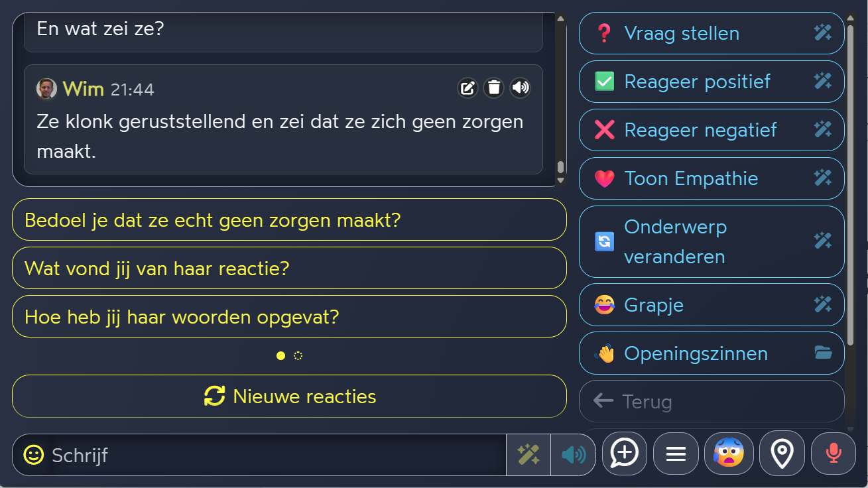Select Toon Empathie in the sidebar
The width and height of the screenshot is (868, 488).
click(x=692, y=178)
